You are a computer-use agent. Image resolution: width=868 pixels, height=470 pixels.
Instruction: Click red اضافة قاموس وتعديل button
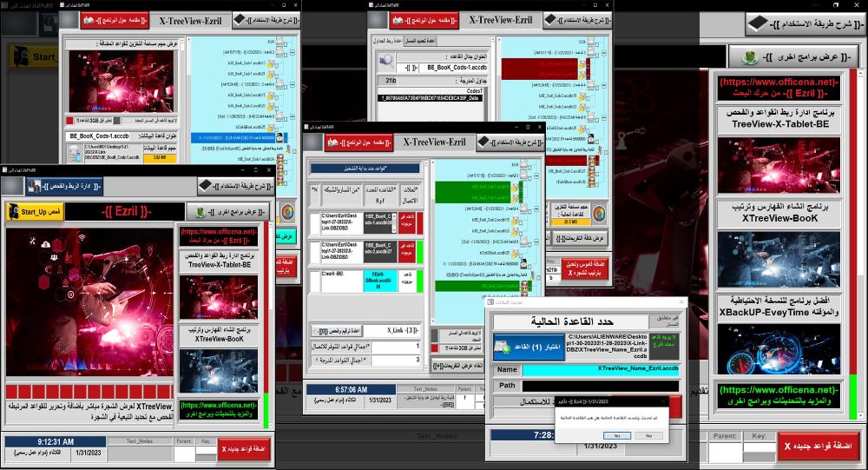coord(584,268)
